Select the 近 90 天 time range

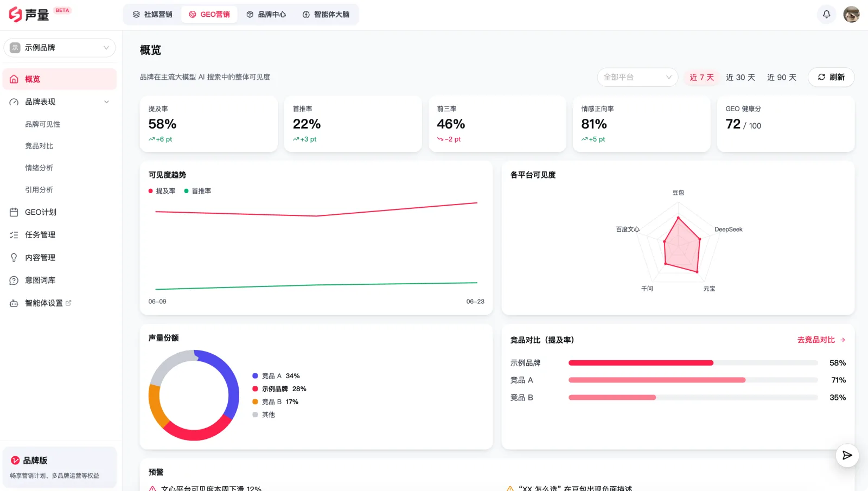(x=782, y=78)
